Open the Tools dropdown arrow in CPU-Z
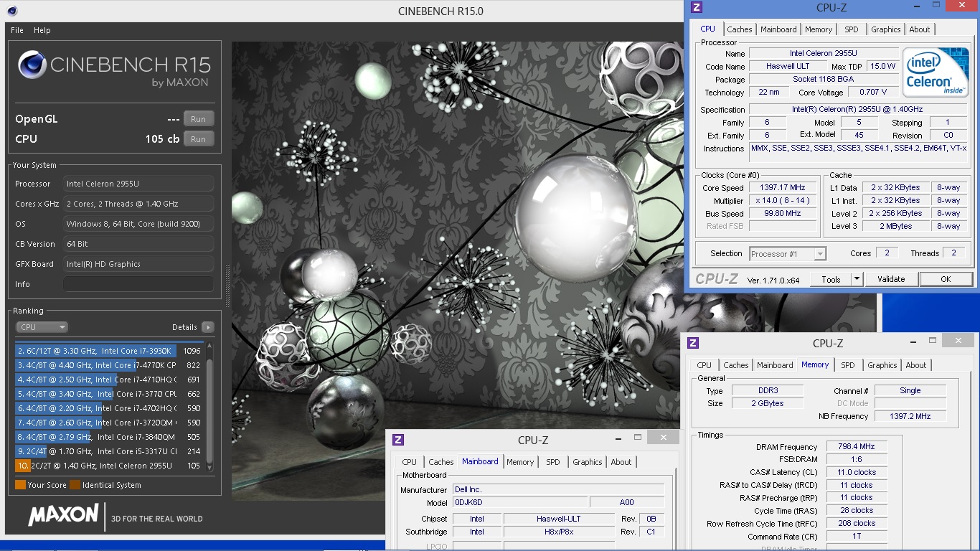Screen dimensions: 980x551 tap(857, 279)
